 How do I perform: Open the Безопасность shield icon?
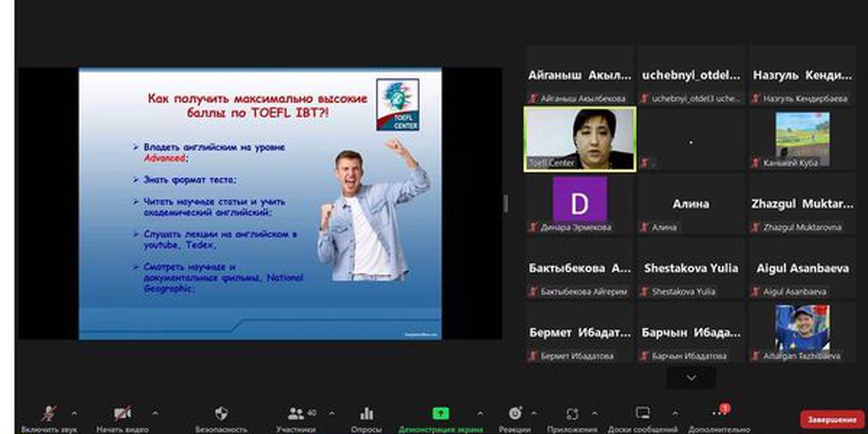[x=221, y=414]
